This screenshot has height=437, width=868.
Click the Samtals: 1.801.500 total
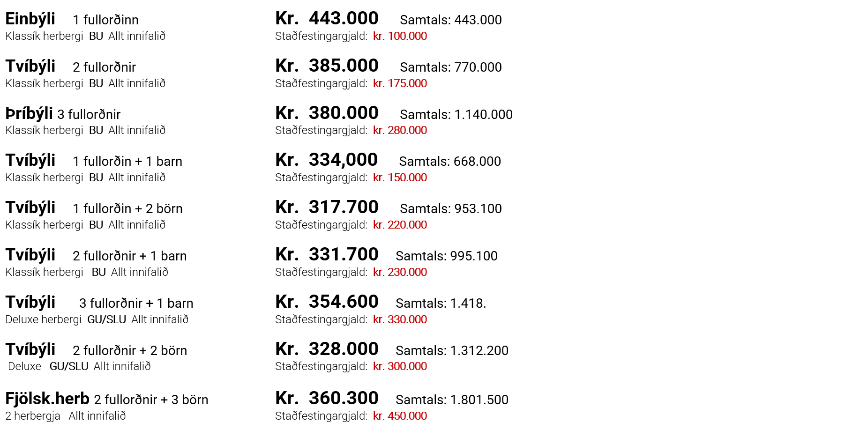(452, 400)
